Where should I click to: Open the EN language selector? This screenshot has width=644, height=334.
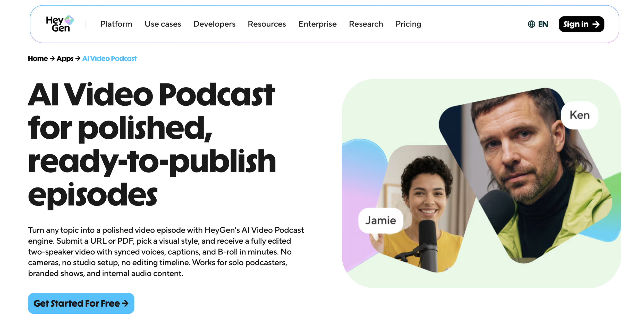tap(538, 24)
